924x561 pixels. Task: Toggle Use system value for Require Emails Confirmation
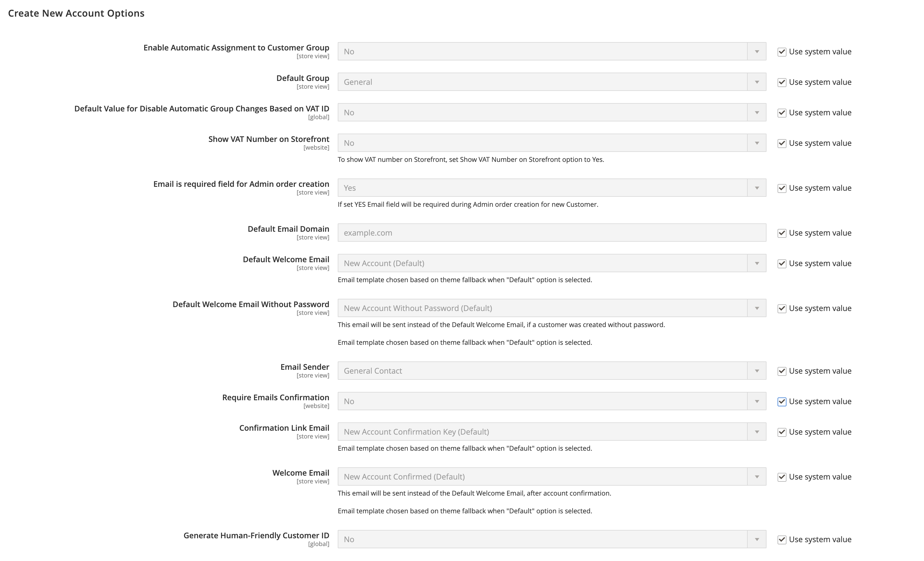[781, 401]
